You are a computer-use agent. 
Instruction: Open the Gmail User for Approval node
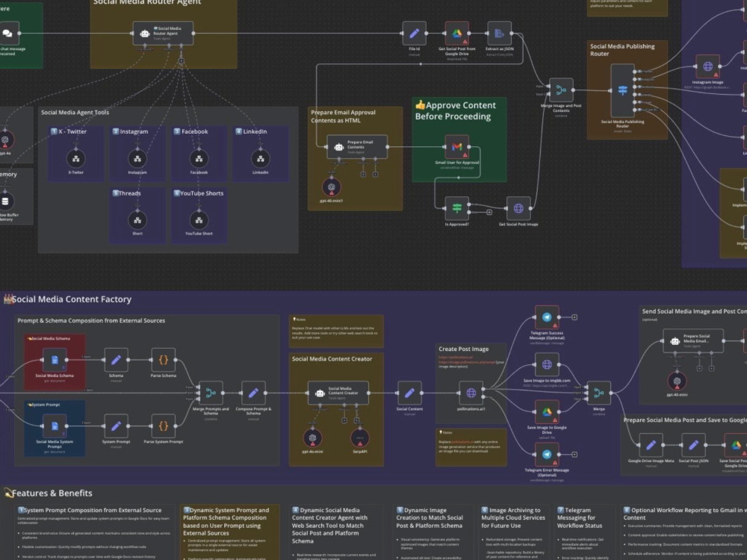pos(457,146)
